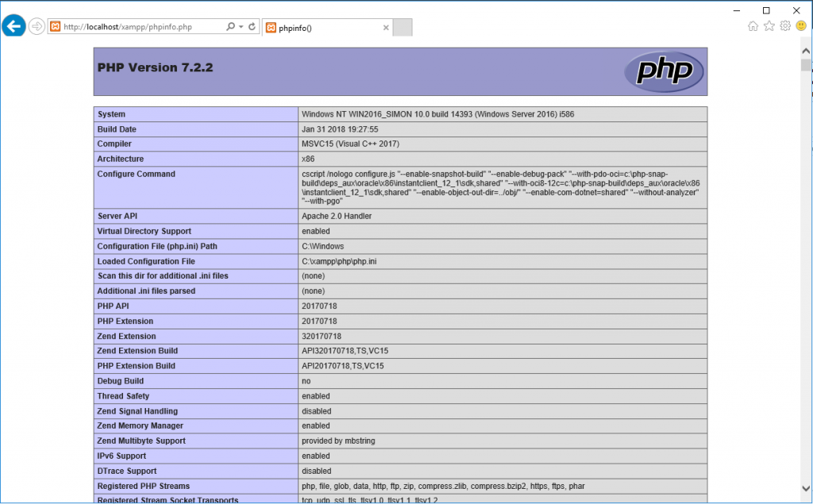Click the "C:\Windows" path value
The image size is (813, 504).
coord(322,246)
